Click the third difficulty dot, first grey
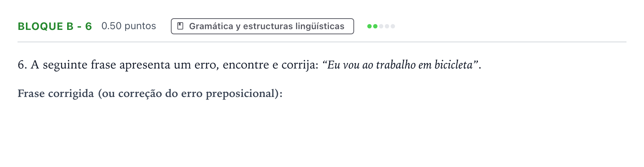 pyautogui.click(x=381, y=26)
